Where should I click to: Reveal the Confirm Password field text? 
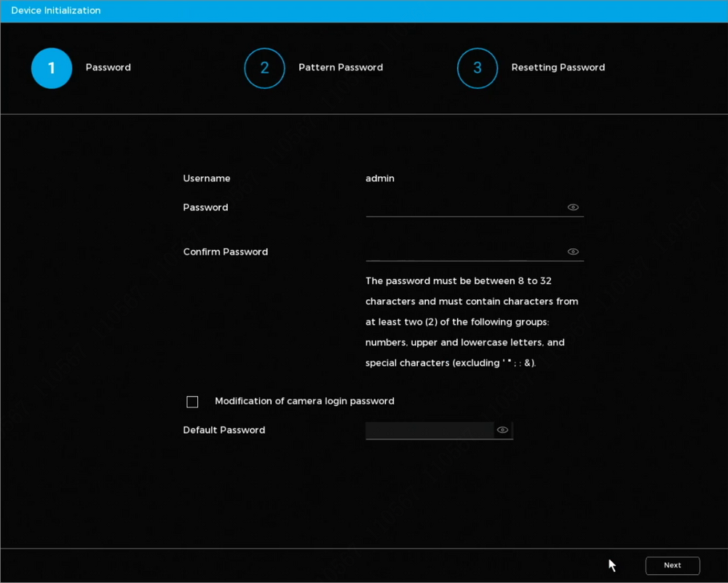pyautogui.click(x=573, y=252)
